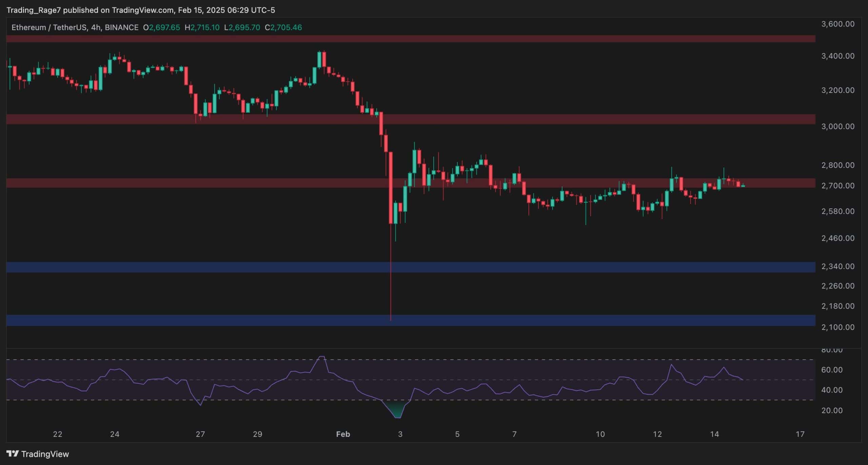Open the Trading_Rage7 publisher link
This screenshot has height=465, width=868.
click(x=34, y=10)
